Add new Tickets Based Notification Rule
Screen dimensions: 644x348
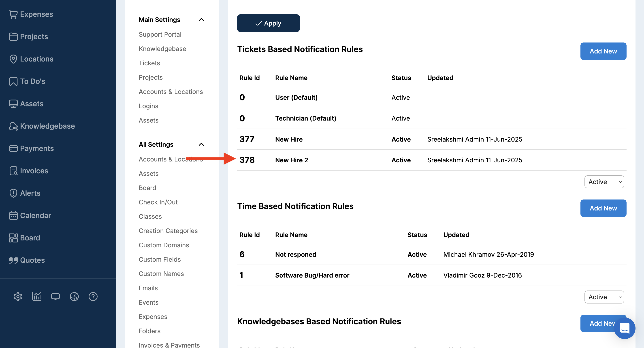[x=603, y=51]
